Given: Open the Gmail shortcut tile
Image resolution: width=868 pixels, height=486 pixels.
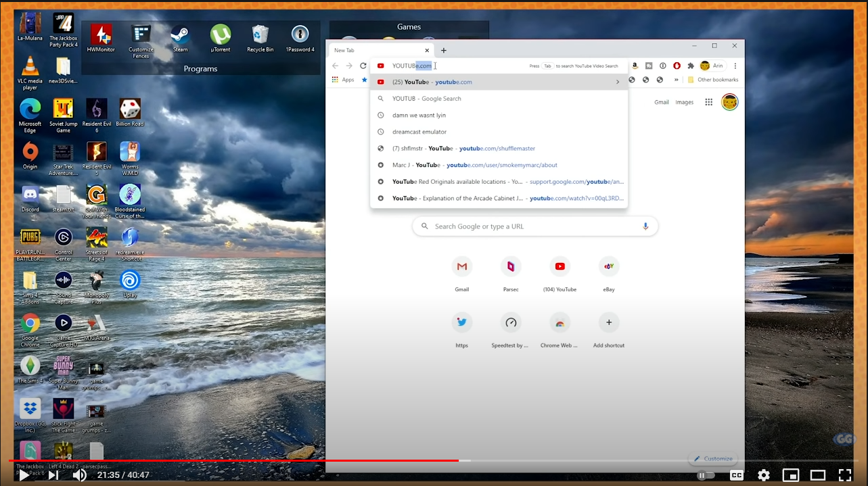Looking at the screenshot, I should [x=462, y=274].
